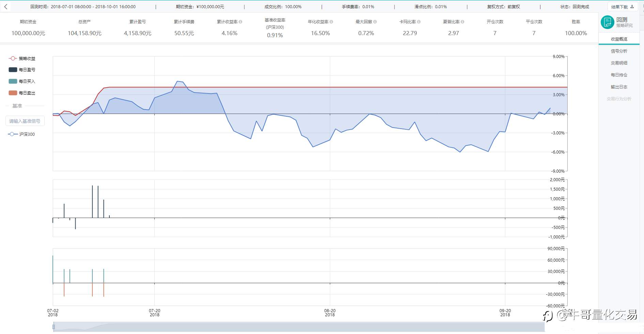Click the 每日买入 teal color swatch

tap(13, 81)
